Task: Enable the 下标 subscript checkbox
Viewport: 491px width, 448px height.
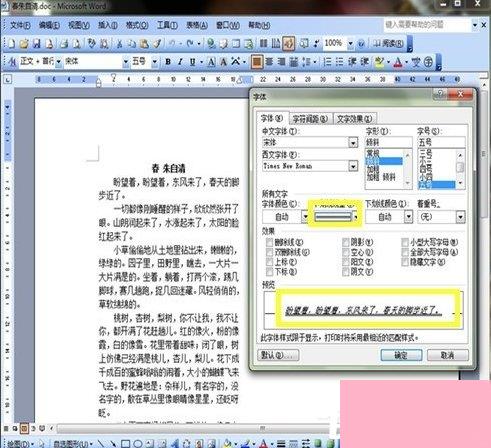Action: 269,272
